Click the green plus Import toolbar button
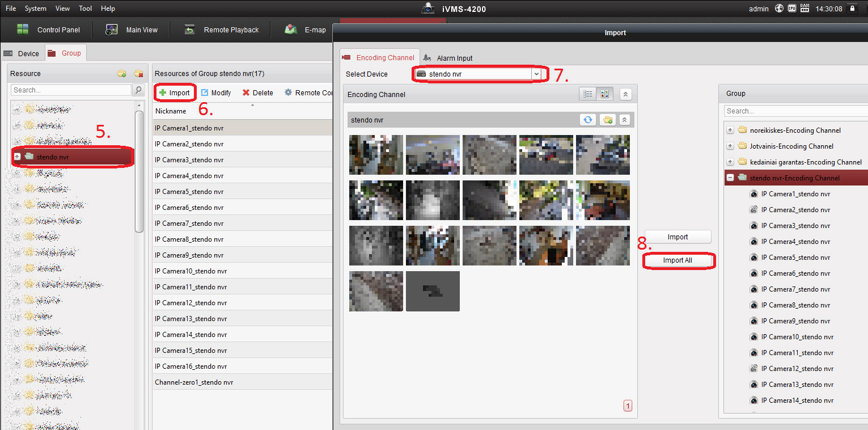The height and width of the screenshot is (430, 868). (x=175, y=92)
